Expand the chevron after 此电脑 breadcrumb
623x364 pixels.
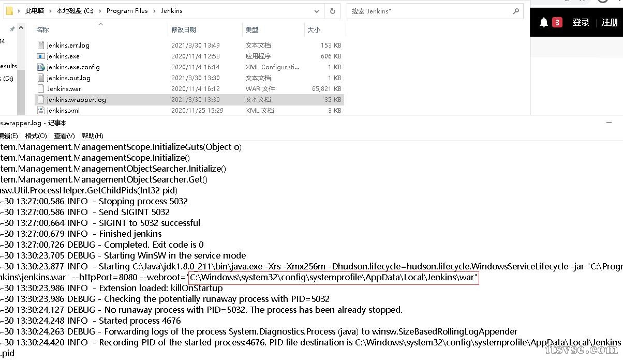tap(50, 11)
